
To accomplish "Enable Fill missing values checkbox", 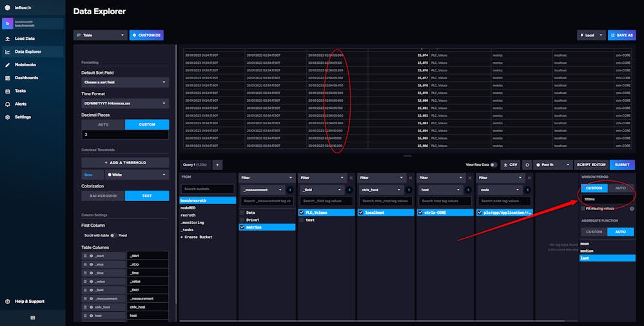I will 583,209.
